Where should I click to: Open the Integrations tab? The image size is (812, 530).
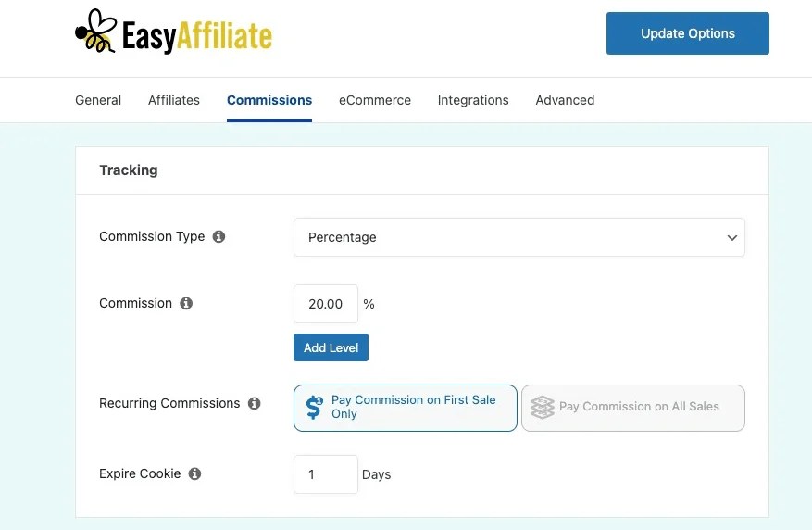(473, 100)
